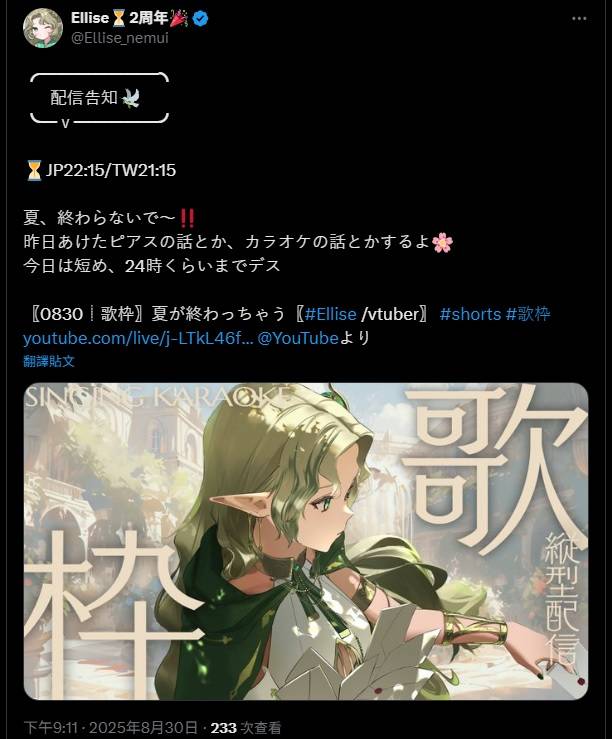Click the hourglass before JP22:15

pyautogui.click(x=33, y=170)
